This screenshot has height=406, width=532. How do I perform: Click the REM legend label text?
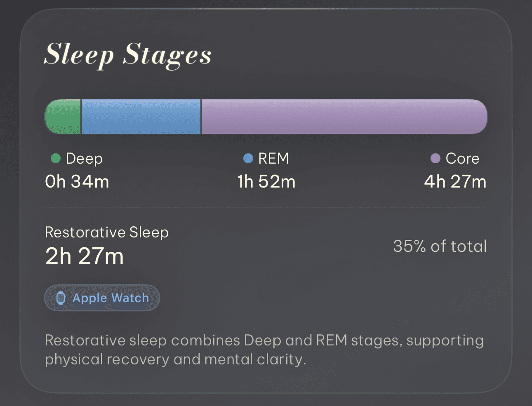pos(273,158)
